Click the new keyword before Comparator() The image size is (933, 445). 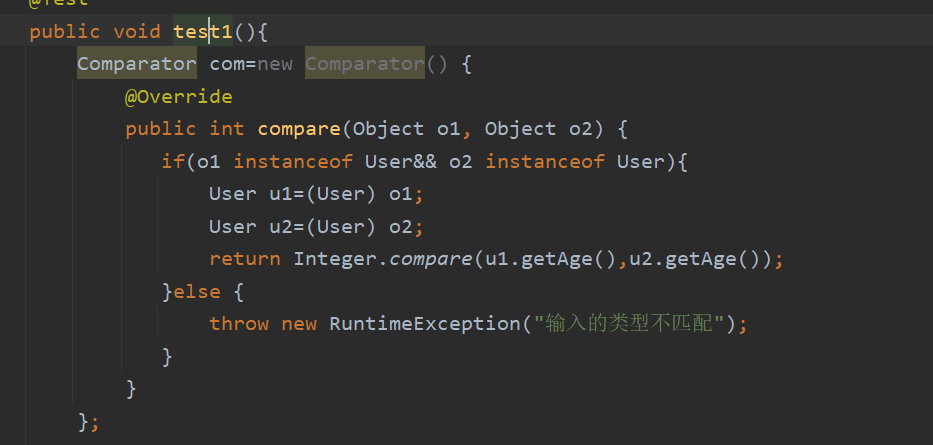coord(275,64)
